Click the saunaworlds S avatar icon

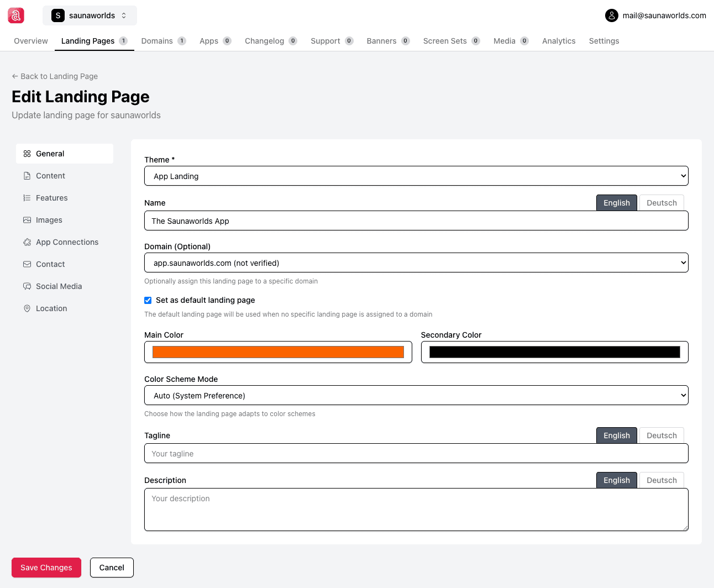coord(58,15)
